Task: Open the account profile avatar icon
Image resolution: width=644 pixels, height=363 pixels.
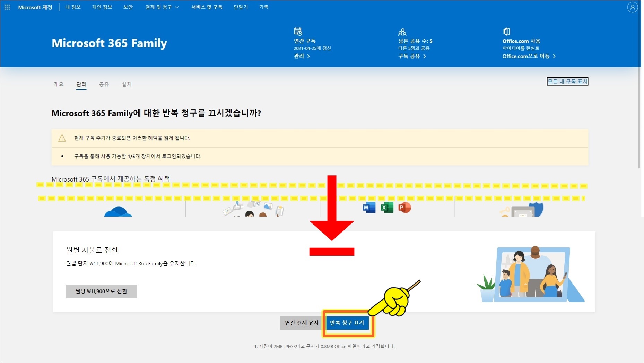Action: click(x=632, y=7)
